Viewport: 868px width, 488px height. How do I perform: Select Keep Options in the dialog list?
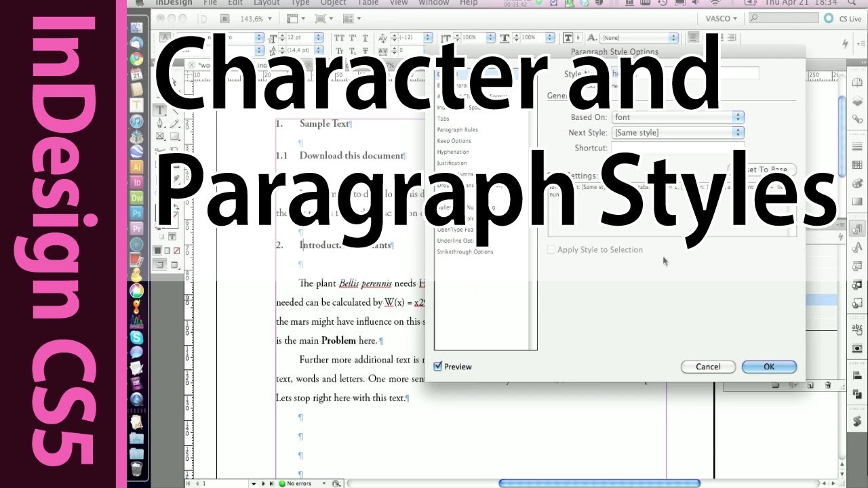coord(454,141)
